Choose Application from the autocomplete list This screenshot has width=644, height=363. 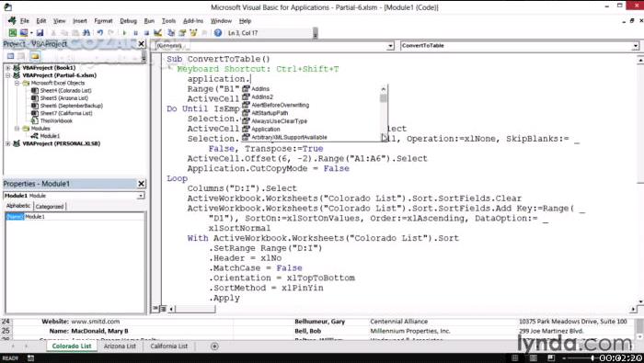click(x=265, y=130)
